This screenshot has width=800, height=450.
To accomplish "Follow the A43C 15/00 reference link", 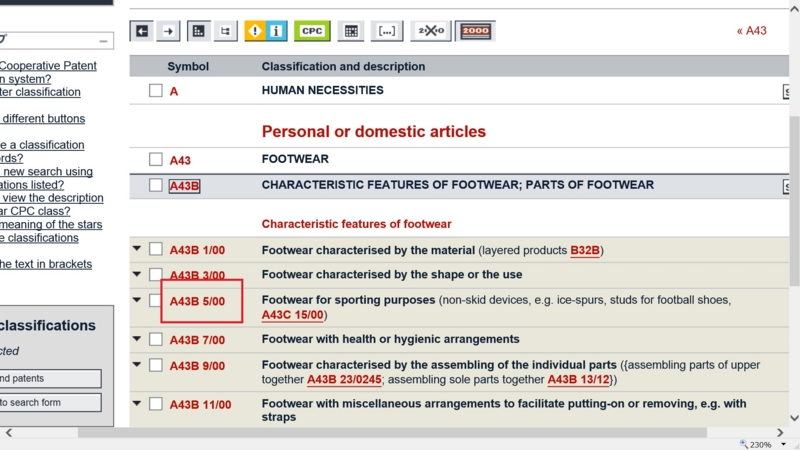I will coord(292,315).
